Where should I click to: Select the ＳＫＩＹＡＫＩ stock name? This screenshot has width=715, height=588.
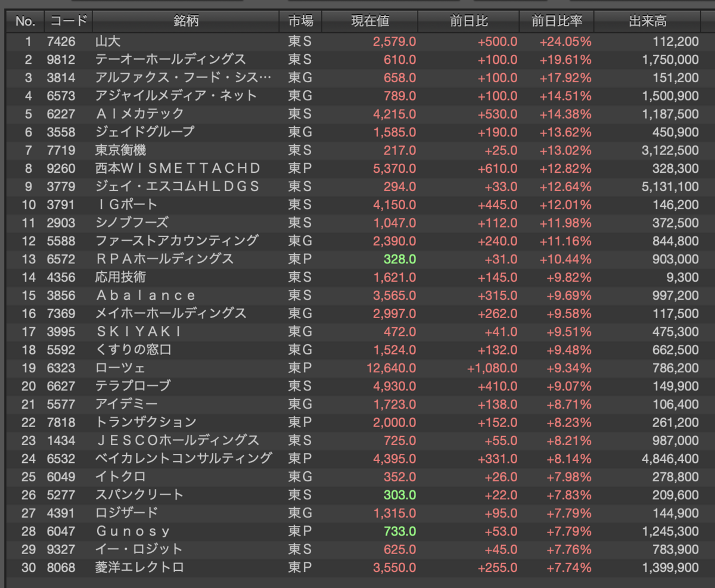point(139,331)
